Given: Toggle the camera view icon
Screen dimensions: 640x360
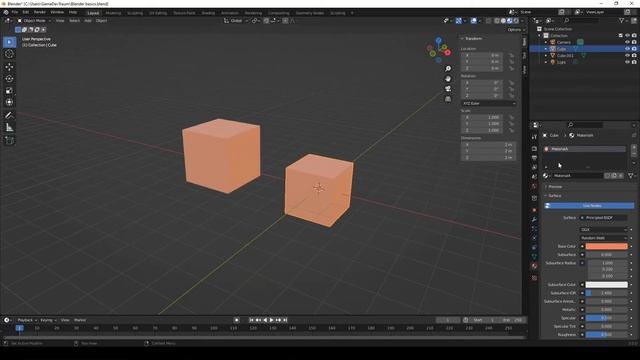Looking at the screenshot, I should pos(448,89).
